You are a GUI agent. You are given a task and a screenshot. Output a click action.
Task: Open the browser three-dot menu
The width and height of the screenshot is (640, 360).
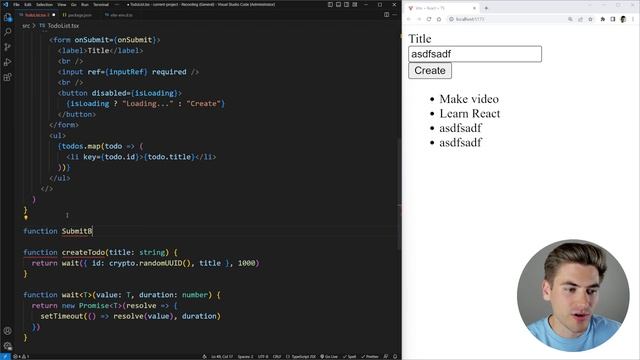tap(633, 19)
